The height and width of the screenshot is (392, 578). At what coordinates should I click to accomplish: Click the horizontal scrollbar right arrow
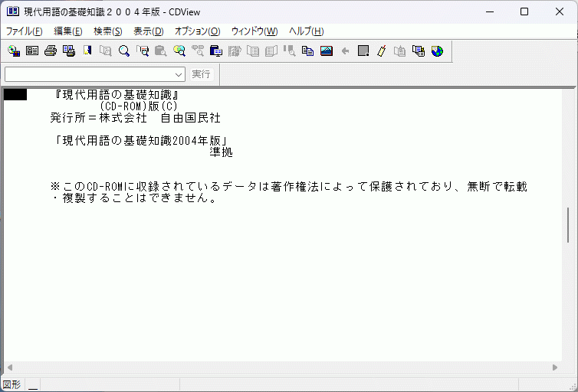point(555,367)
